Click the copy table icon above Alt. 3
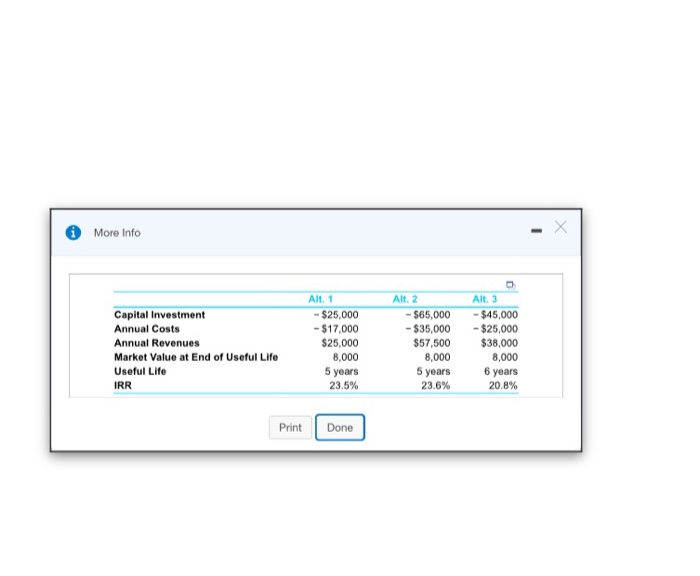 [510, 285]
